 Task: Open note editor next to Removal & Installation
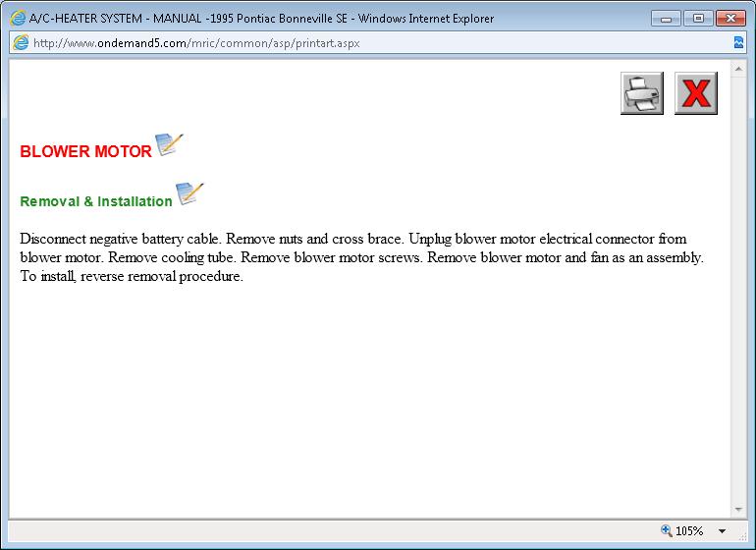[x=189, y=193]
